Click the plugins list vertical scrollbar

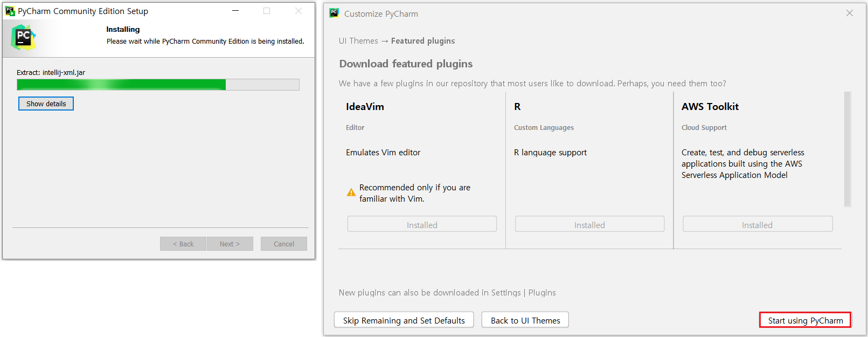click(848, 149)
